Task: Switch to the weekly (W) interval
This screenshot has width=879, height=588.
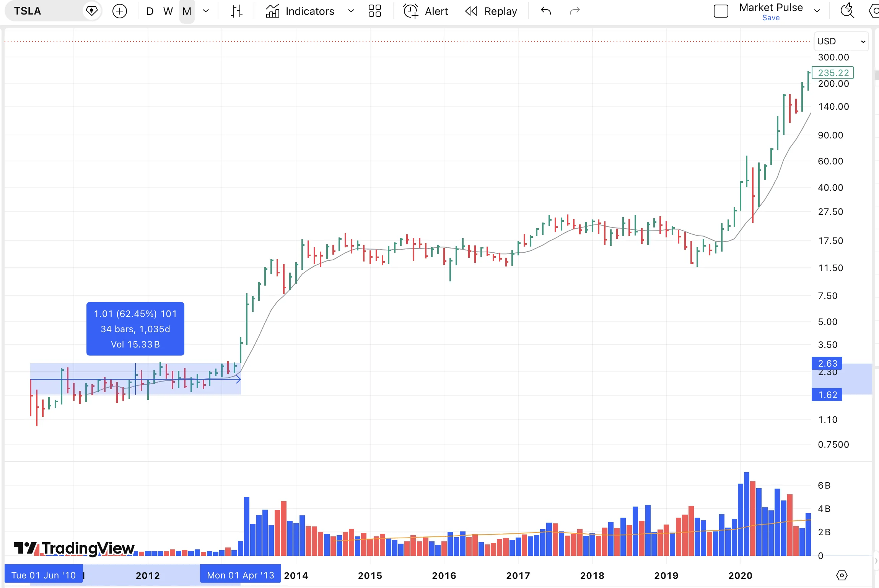Action: pos(168,11)
